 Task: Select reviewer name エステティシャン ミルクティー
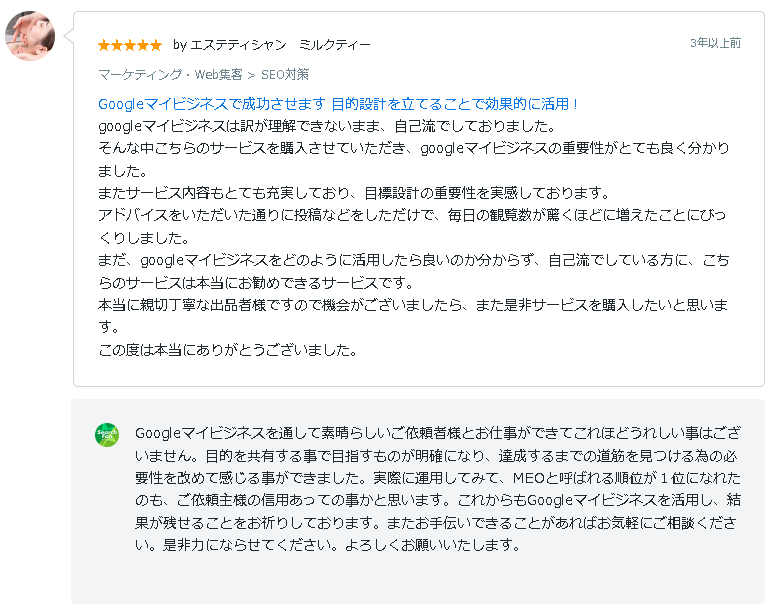[x=280, y=45]
